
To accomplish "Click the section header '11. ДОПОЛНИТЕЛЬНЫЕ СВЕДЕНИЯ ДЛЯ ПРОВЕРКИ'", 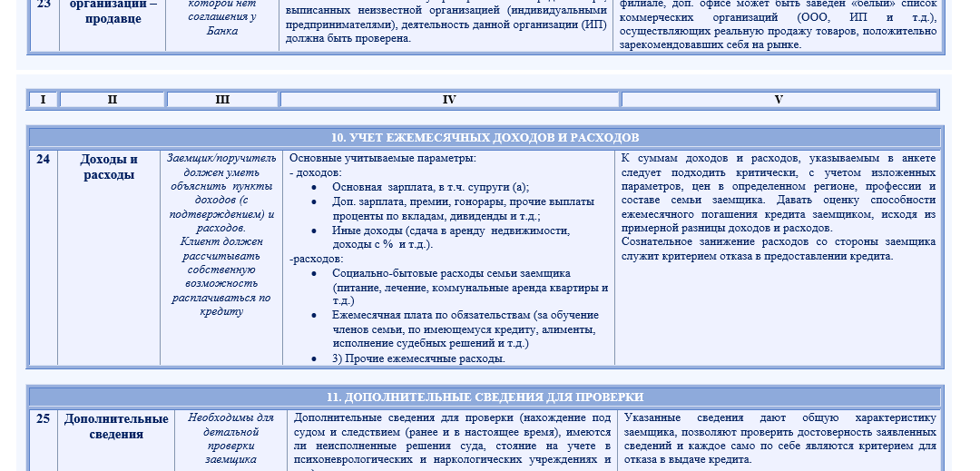I will pyautogui.click(x=485, y=397).
